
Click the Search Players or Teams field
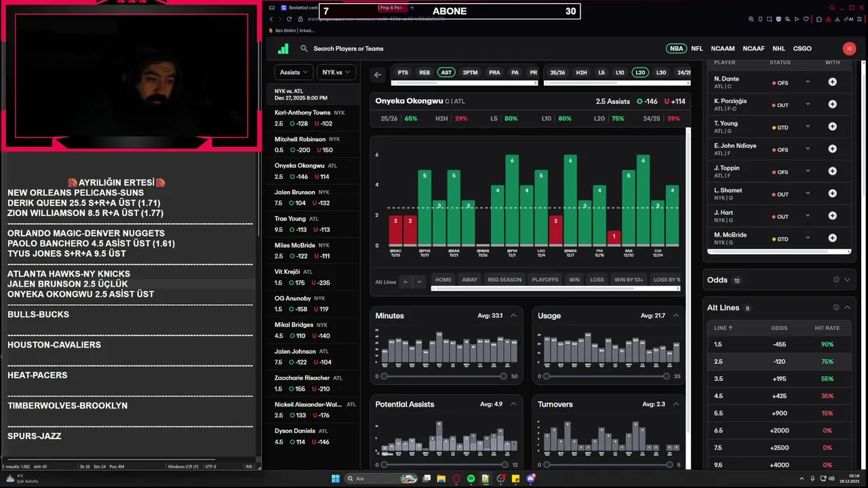point(348,49)
